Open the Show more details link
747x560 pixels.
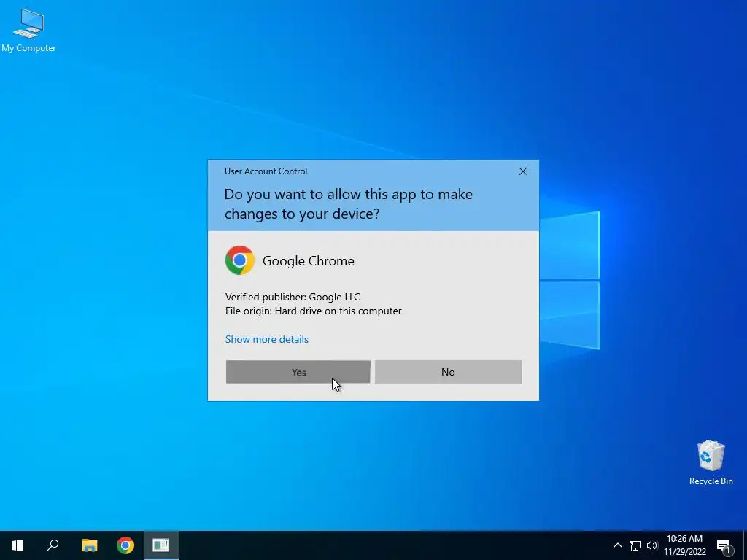tap(267, 339)
